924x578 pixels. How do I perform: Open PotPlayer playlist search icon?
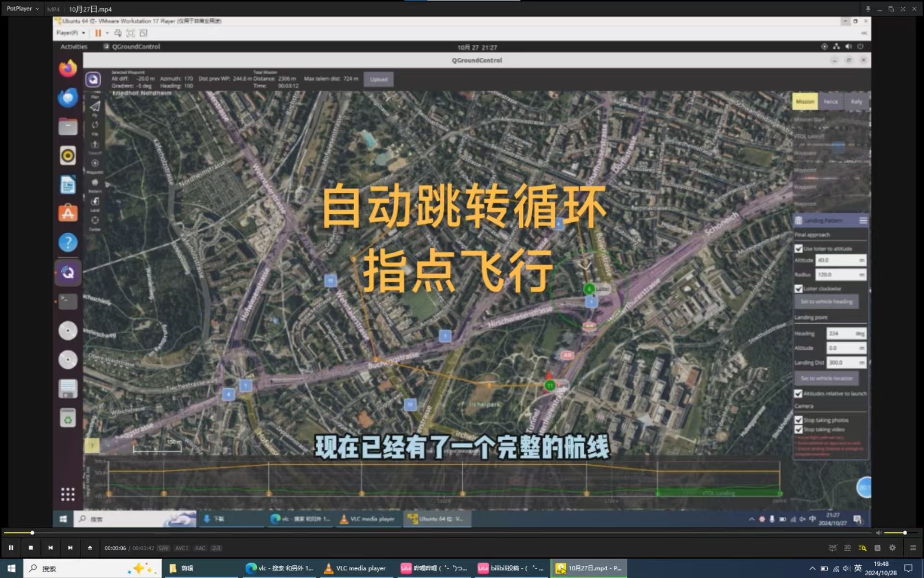coord(862,548)
